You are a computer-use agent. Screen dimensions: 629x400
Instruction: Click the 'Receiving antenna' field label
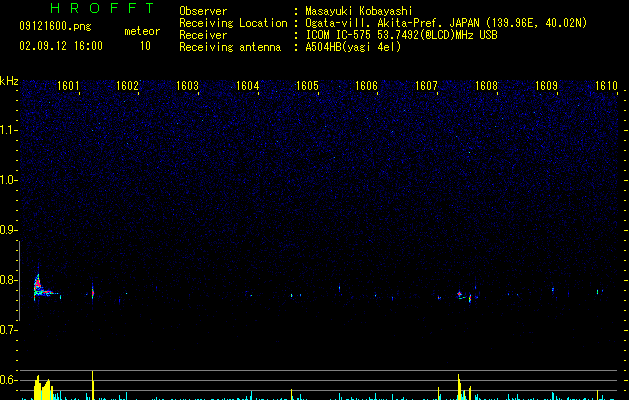pyautogui.click(x=230, y=47)
